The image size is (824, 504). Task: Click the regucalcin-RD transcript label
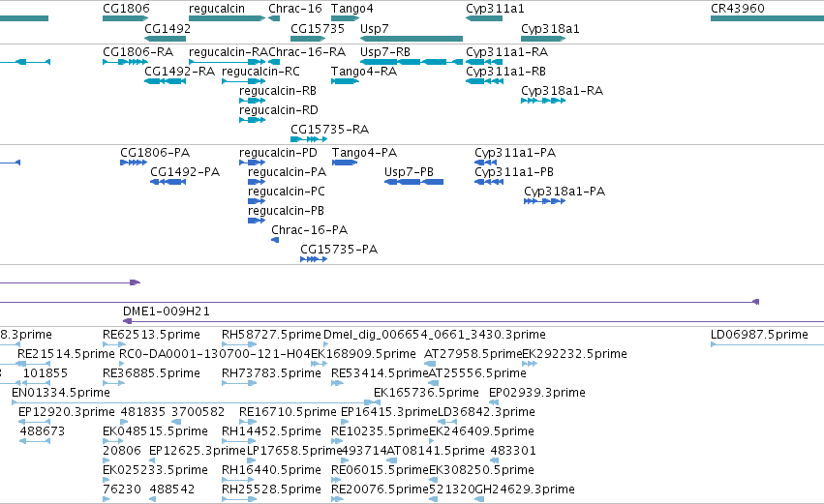coord(279,110)
